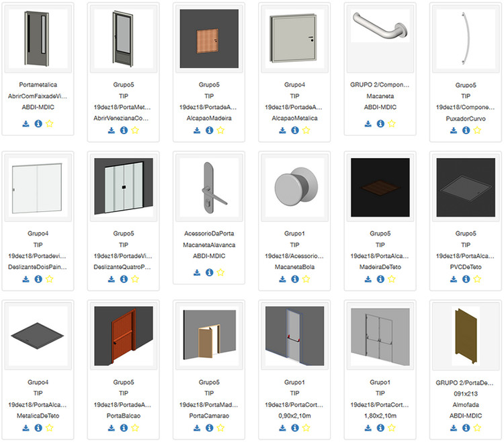Select the MacanetaBola knob thumbnail
This screenshot has height=442, width=504.
coord(294,186)
